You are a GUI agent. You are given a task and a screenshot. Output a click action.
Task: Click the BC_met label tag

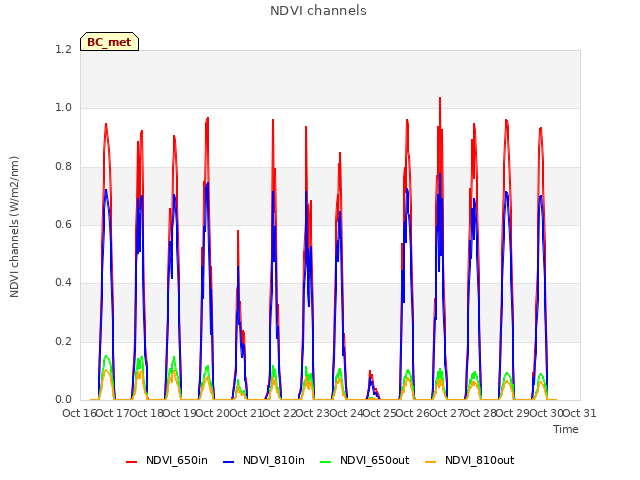click(109, 42)
